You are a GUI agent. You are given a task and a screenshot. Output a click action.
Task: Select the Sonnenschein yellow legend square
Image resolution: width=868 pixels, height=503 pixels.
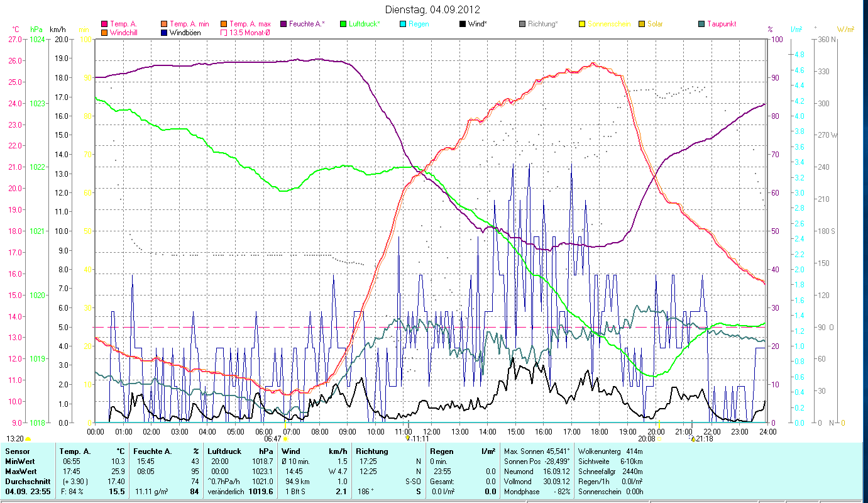pos(581,24)
